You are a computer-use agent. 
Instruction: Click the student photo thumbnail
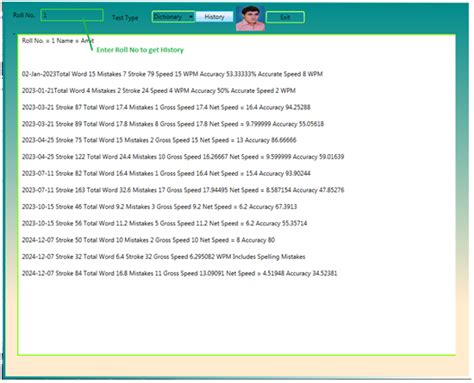(x=250, y=18)
